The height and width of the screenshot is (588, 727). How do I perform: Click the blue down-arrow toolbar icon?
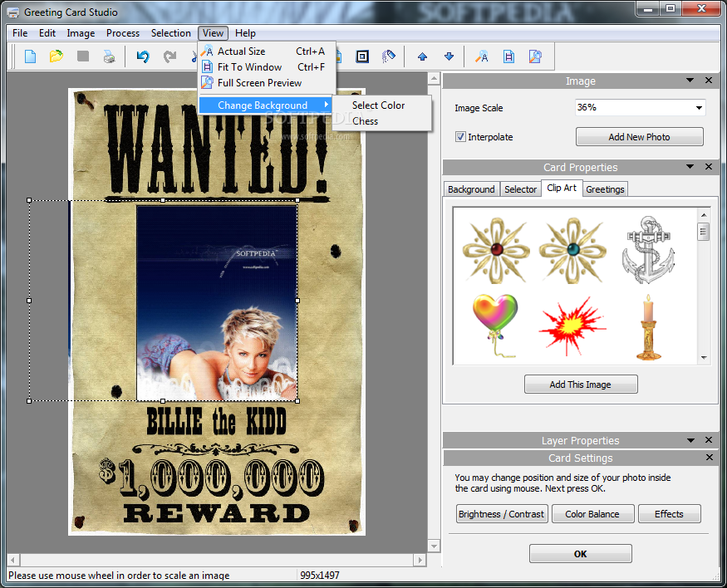449,56
